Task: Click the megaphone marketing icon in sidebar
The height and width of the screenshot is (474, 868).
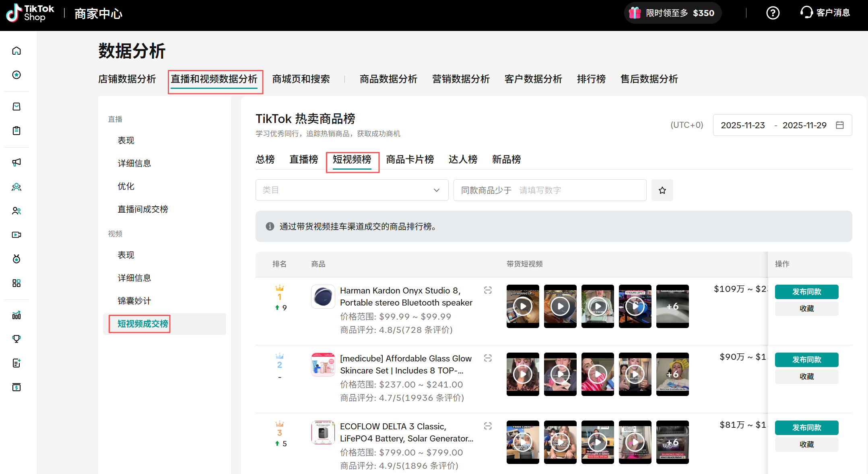Action: [16, 162]
